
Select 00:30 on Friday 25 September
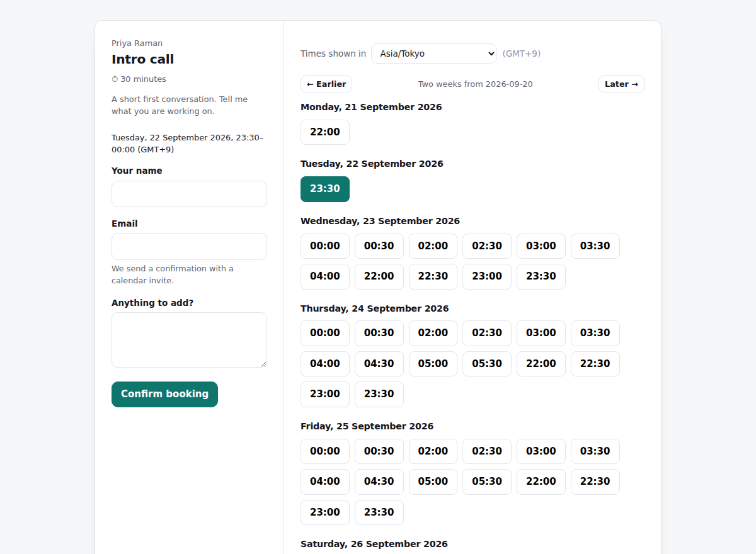[x=379, y=451]
